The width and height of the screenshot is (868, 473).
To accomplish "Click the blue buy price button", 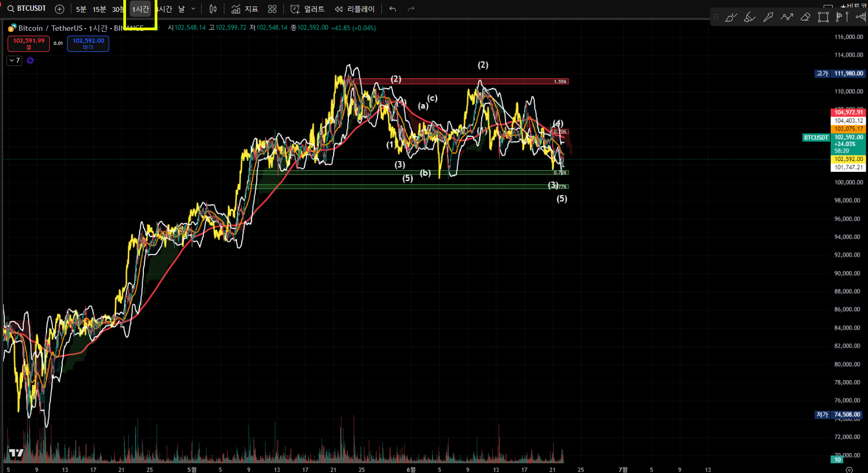I will [88, 43].
